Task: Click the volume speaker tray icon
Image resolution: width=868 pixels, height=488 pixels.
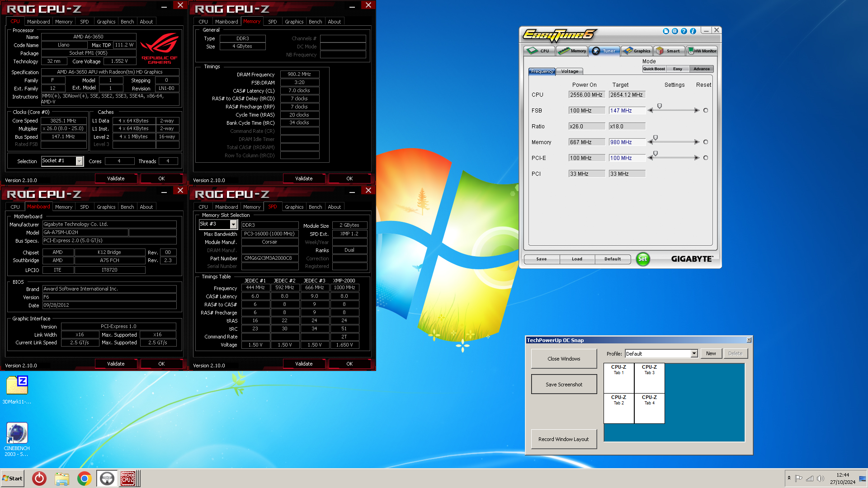Action: tap(821, 479)
